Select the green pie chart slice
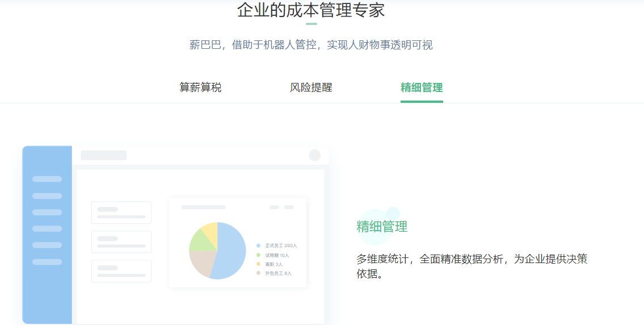 [199, 241]
